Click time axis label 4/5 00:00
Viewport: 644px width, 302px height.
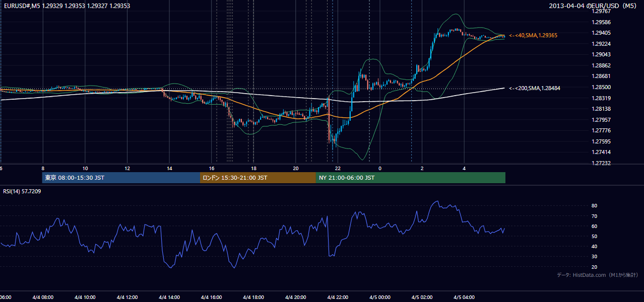click(x=380, y=297)
